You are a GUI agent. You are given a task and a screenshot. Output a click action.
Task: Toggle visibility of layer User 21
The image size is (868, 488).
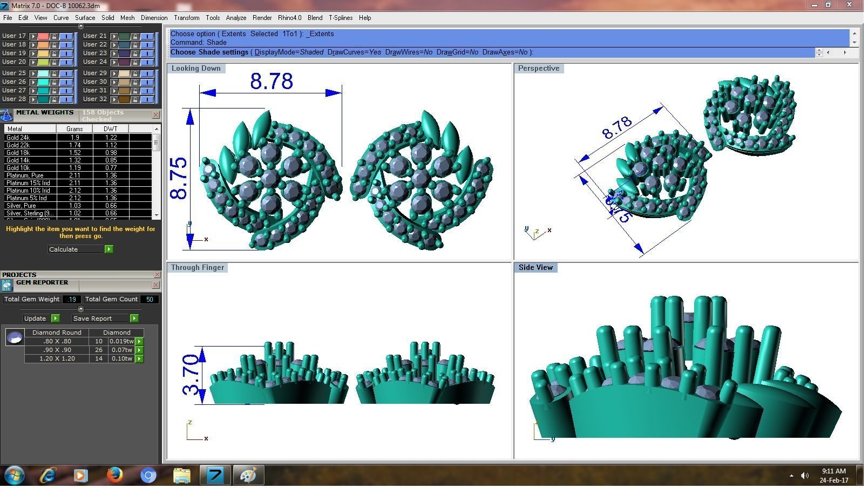click(147, 36)
